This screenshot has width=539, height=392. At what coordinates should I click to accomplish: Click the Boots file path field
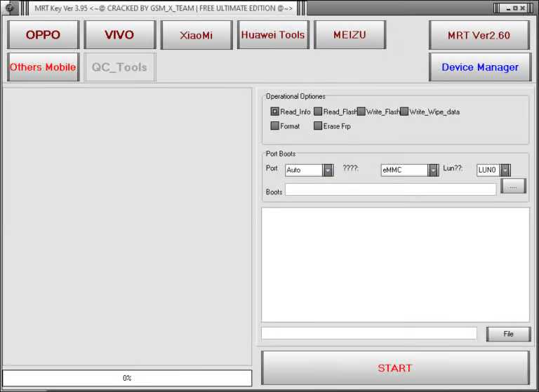coord(390,190)
